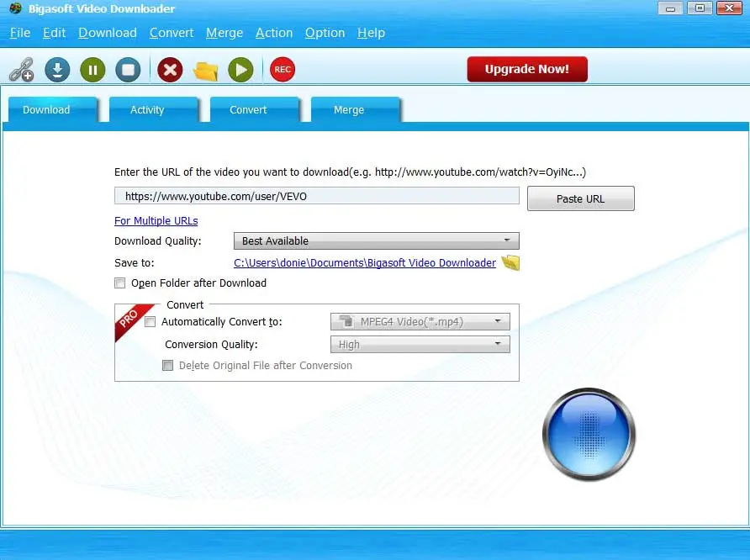
Task: Open the For Multiple URLs link
Action: [x=156, y=220]
